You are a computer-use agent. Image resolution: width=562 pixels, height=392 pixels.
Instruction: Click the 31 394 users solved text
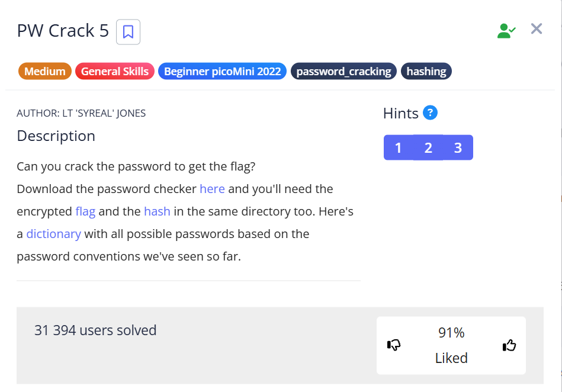(x=95, y=330)
